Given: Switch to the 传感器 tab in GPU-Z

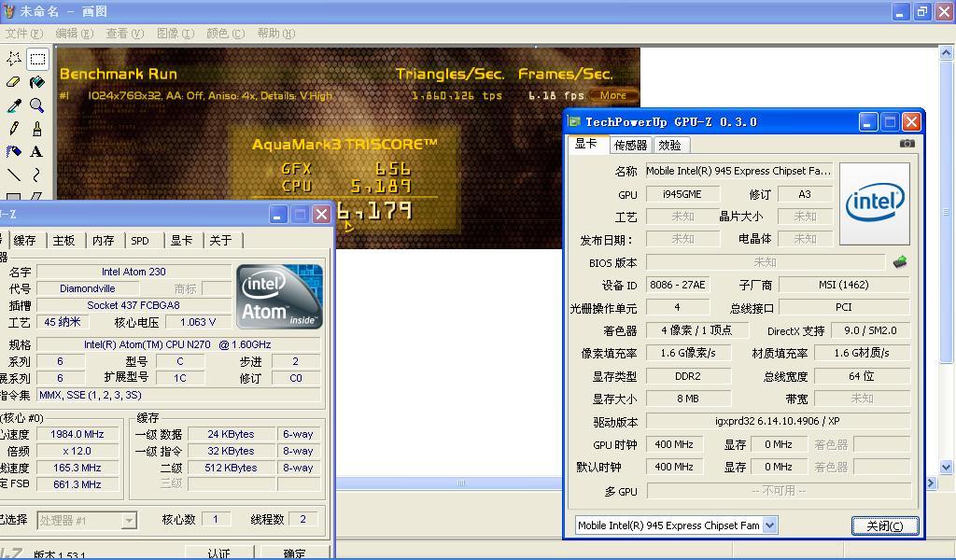Looking at the screenshot, I should click(x=630, y=145).
